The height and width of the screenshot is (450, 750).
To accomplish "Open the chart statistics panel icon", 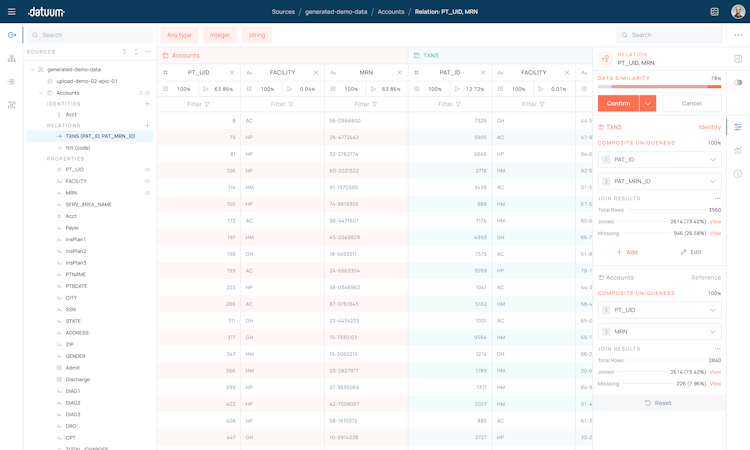I will tap(738, 150).
